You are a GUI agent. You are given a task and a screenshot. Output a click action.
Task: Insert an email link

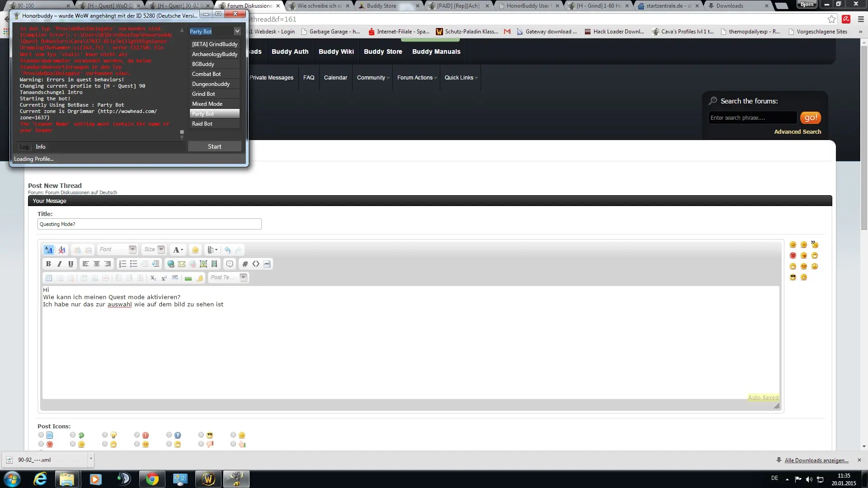coord(182,264)
